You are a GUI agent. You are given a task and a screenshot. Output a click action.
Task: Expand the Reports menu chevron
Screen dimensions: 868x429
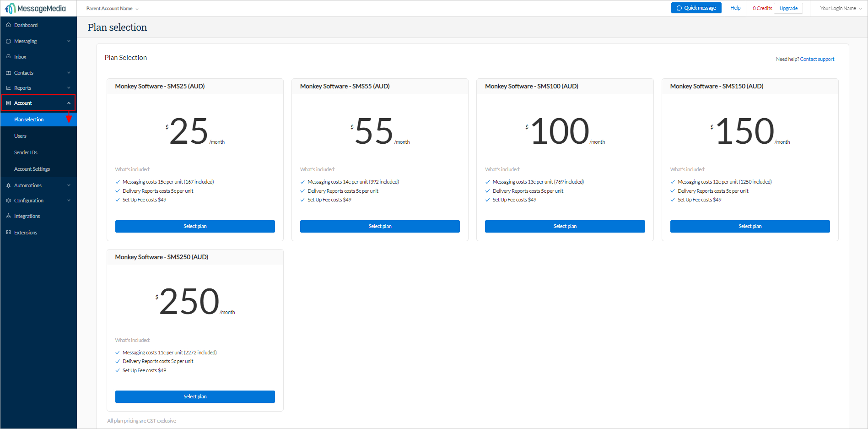pos(69,88)
